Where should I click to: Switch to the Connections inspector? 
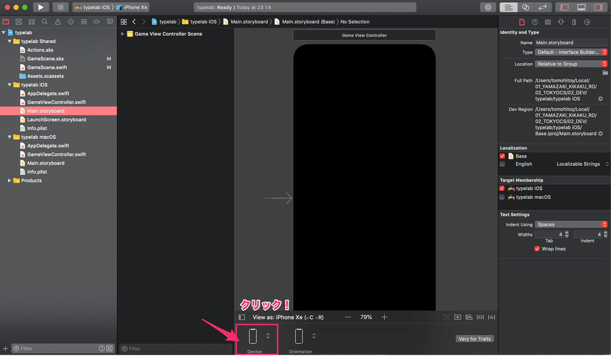tap(587, 22)
